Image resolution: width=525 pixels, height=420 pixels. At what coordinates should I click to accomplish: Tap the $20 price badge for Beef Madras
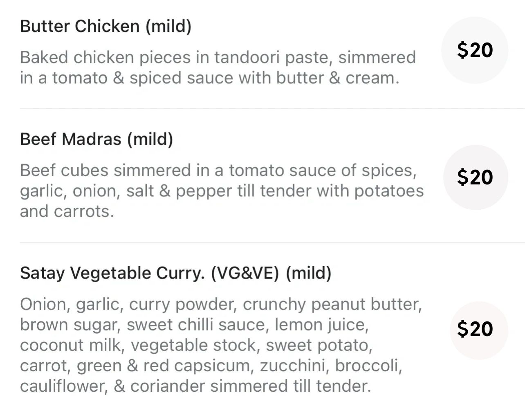coord(475,177)
